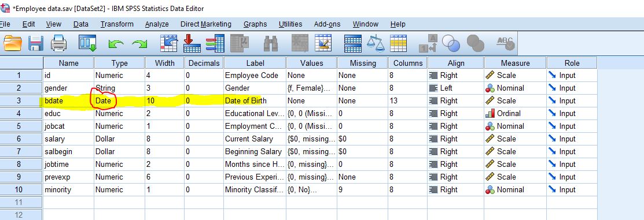Click the Insert Cases toolbar icon

[x=300, y=43]
